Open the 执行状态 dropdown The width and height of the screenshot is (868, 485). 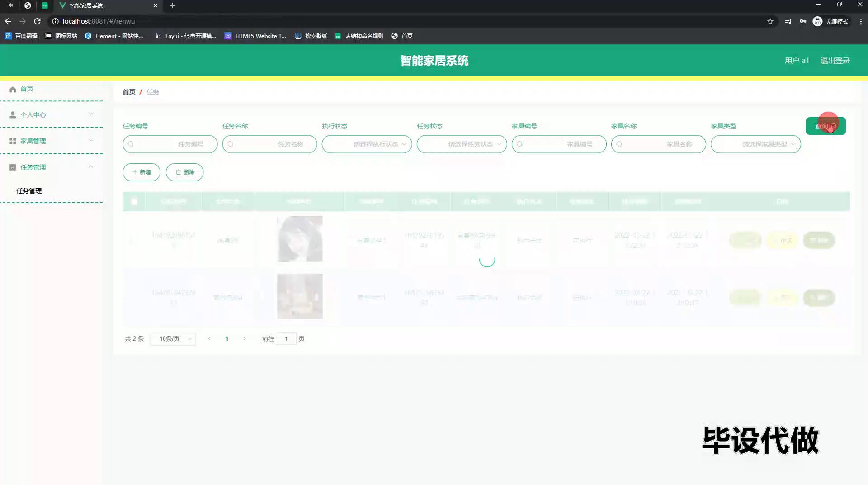point(367,144)
